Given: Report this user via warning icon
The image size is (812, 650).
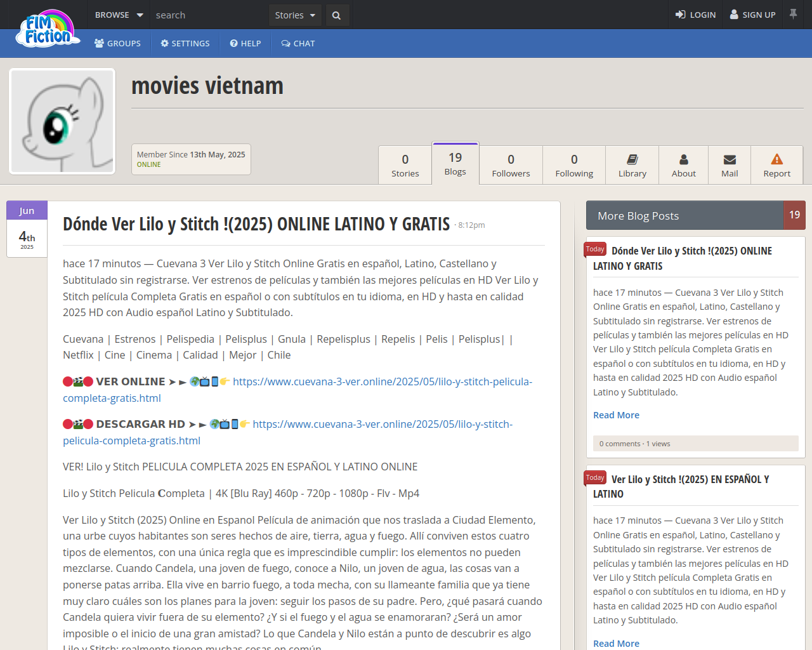Looking at the screenshot, I should pyautogui.click(x=777, y=165).
